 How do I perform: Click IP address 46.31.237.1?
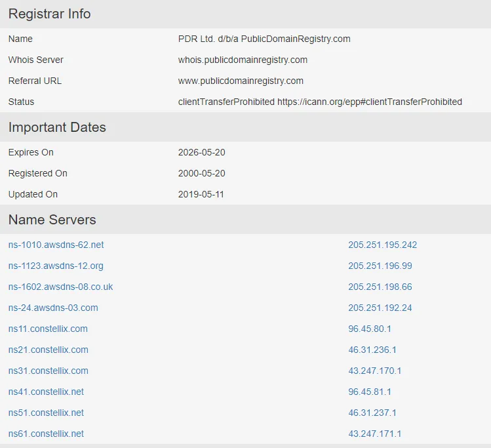tap(372, 413)
